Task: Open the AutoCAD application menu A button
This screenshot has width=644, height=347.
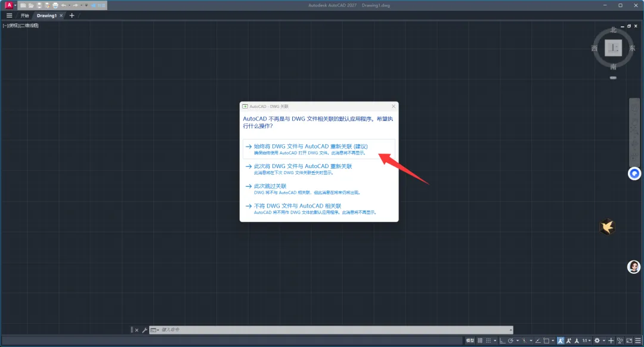Action: (x=9, y=5)
